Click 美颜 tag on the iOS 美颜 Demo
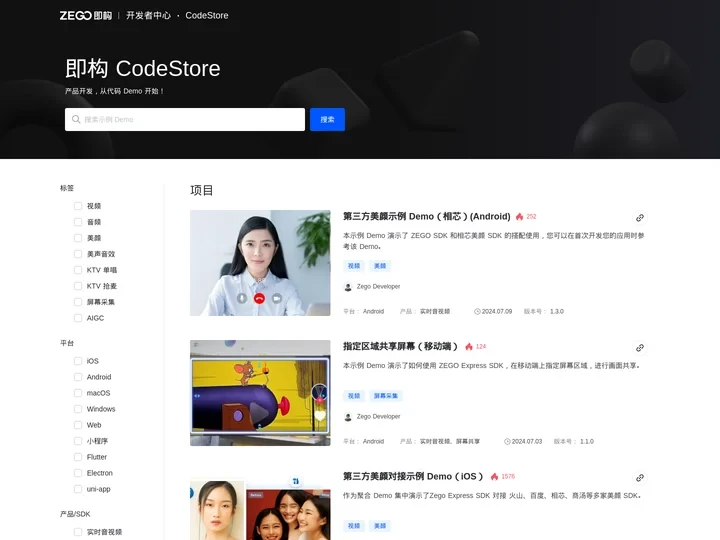The width and height of the screenshot is (720, 540). [x=380, y=526]
